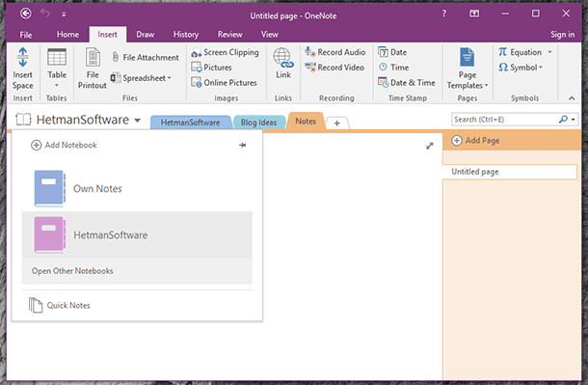This screenshot has width=588, height=385.
Task: Click the Help question mark icon
Action: (444, 14)
